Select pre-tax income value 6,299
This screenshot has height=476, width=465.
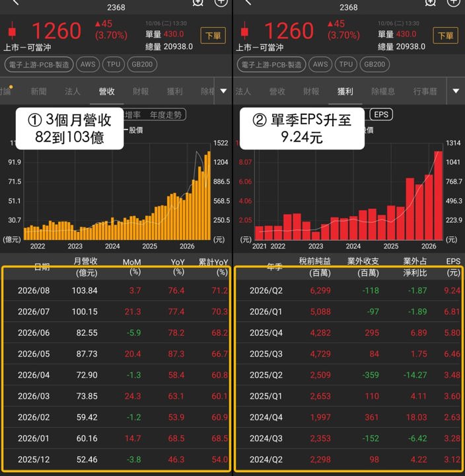320,290
